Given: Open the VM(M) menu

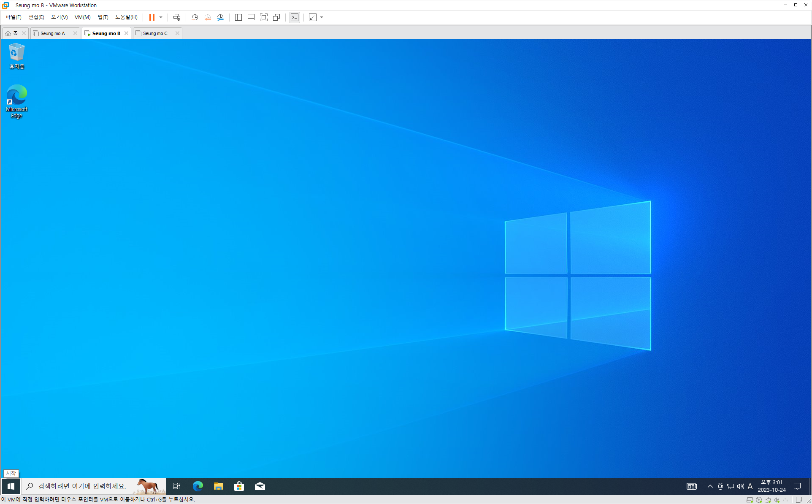Looking at the screenshot, I should 82,17.
